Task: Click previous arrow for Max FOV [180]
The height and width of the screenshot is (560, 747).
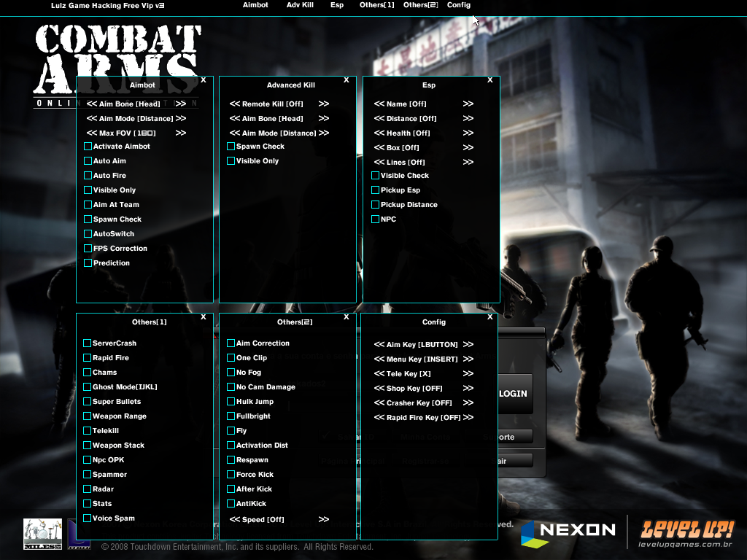Action: [92, 133]
